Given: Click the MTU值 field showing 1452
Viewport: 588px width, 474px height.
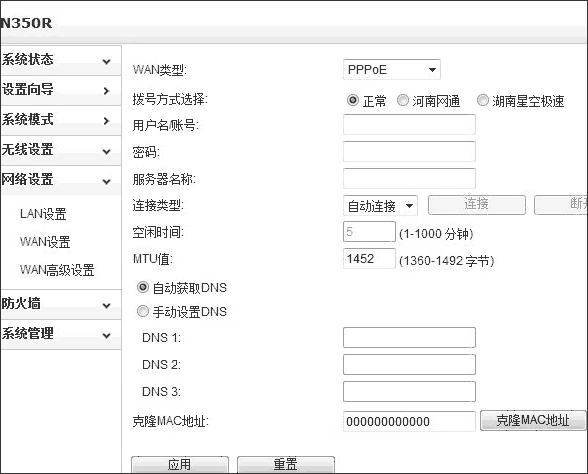Looking at the screenshot, I should 369,259.
